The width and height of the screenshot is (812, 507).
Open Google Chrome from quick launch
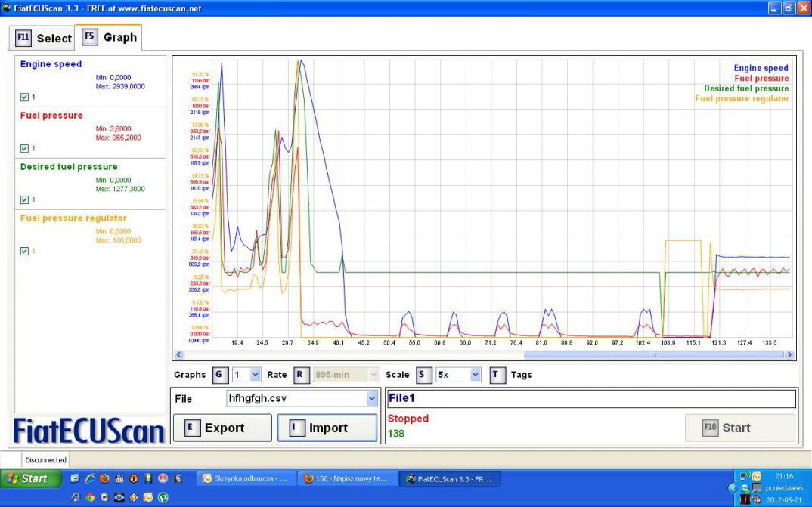pyautogui.click(x=90, y=498)
